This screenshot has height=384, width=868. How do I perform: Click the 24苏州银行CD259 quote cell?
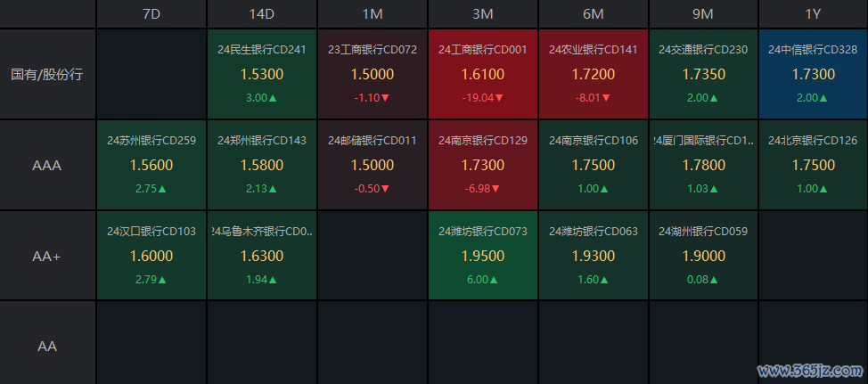[151, 165]
